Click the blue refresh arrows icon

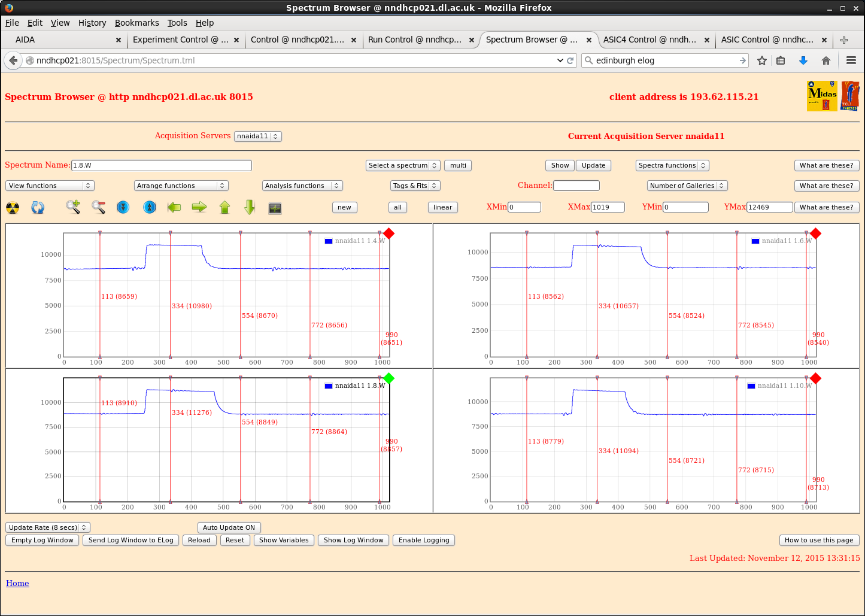38,208
